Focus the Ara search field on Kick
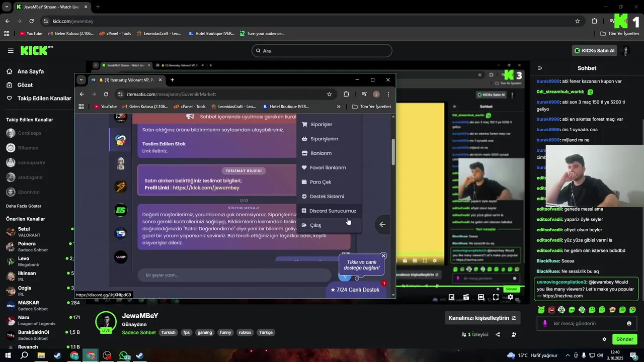This screenshot has width=644, height=362. (322, 51)
